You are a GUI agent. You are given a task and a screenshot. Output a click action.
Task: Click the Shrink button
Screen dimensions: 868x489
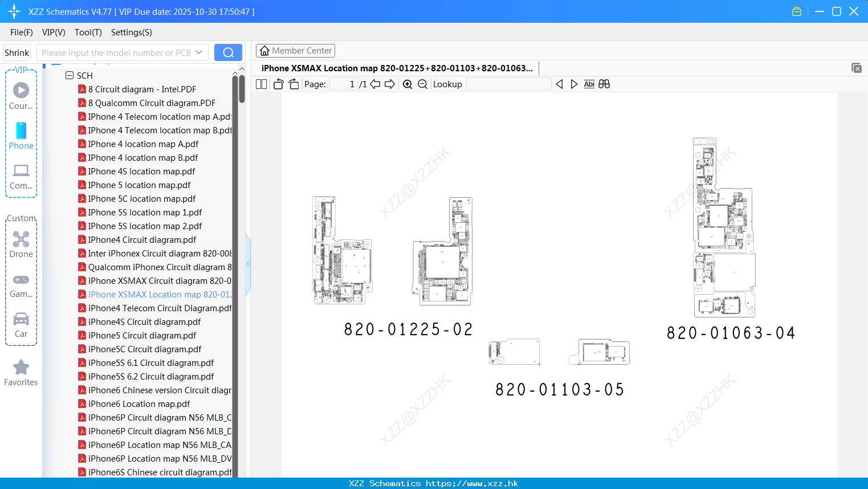point(17,52)
